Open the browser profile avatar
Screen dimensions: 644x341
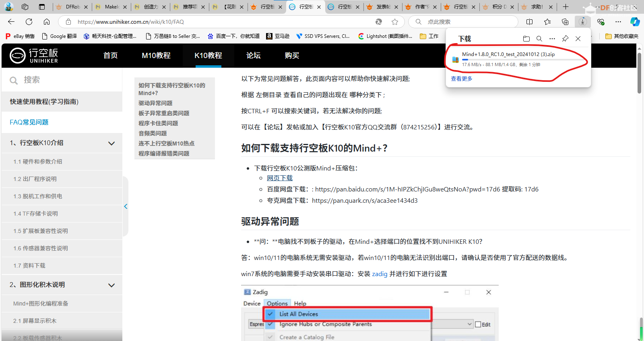[8, 6]
